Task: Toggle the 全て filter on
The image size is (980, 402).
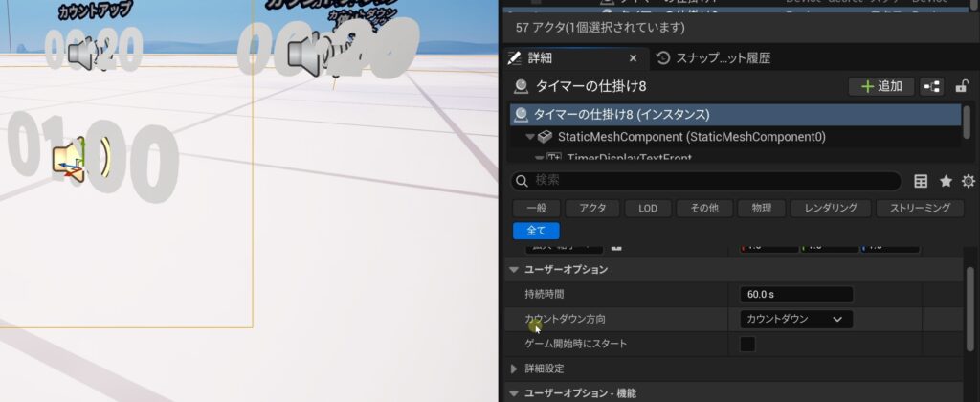Action: (x=536, y=231)
